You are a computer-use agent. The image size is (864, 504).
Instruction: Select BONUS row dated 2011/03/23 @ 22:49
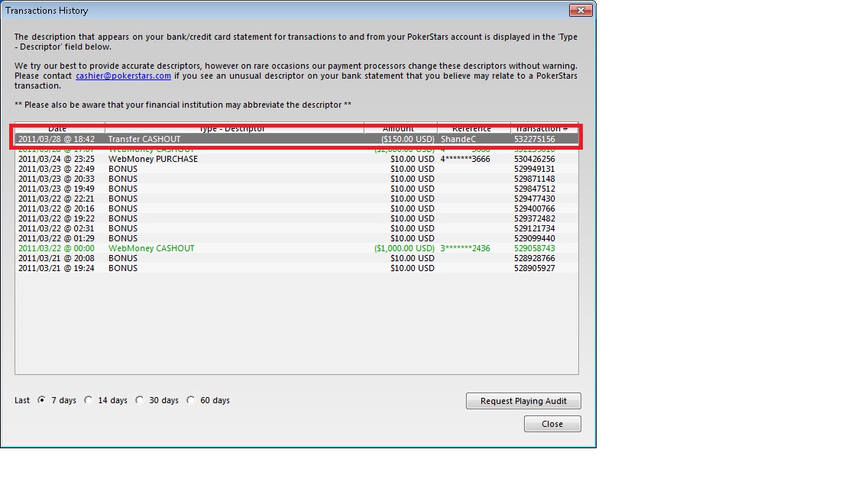296,169
